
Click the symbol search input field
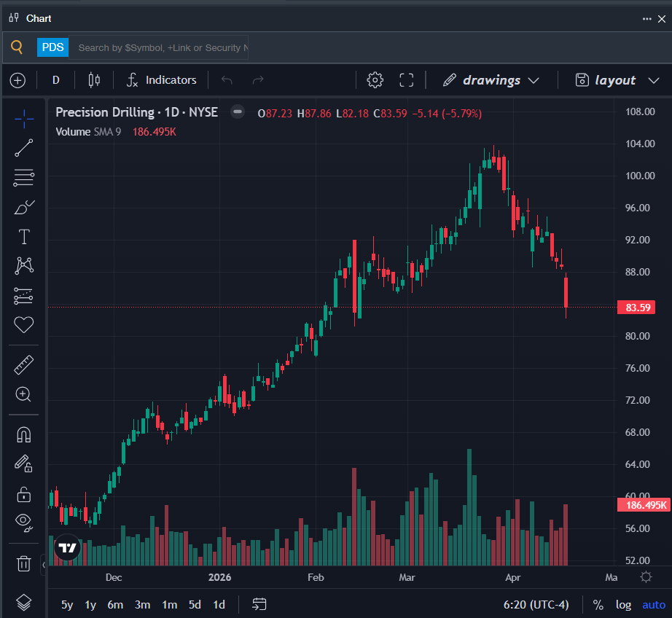click(x=160, y=47)
